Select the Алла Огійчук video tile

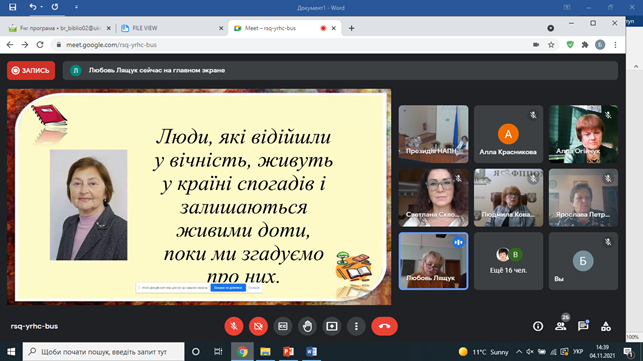[583, 134]
